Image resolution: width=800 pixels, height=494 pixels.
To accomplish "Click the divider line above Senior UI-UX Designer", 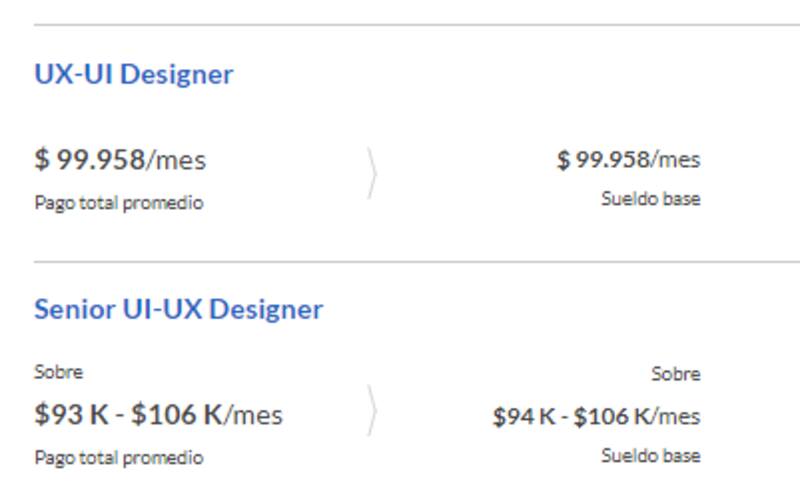I will [400, 262].
